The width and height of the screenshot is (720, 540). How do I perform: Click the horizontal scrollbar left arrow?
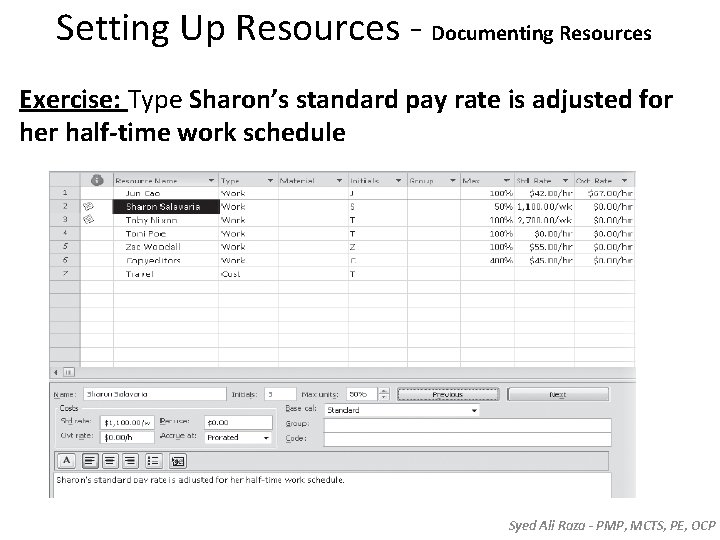pyautogui.click(x=56, y=372)
